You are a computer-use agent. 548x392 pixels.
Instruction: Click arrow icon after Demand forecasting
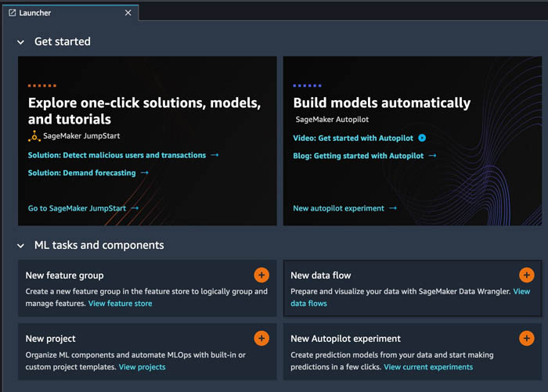145,173
